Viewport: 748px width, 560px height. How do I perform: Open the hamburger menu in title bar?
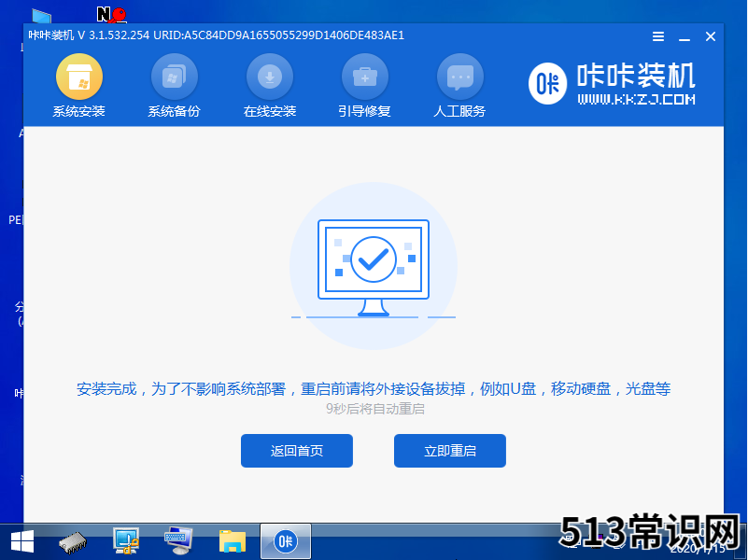[x=658, y=36]
